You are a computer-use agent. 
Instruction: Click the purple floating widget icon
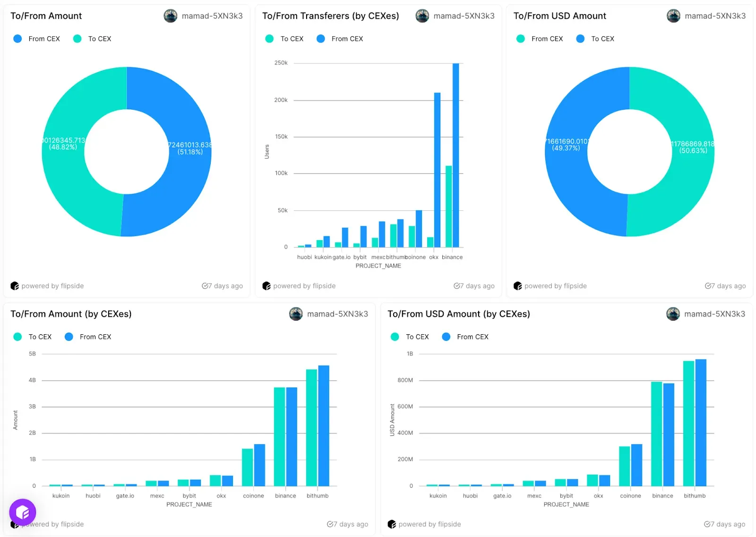point(22,512)
